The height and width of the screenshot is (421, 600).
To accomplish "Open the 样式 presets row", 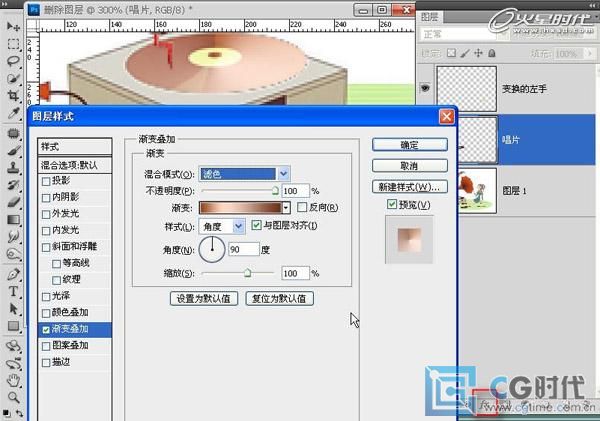I will tap(75, 147).
